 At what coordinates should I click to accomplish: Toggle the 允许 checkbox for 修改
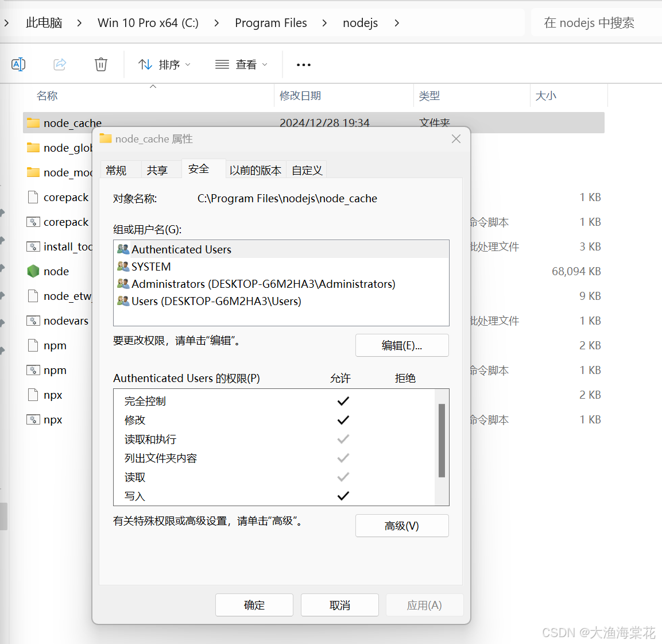pyautogui.click(x=343, y=419)
